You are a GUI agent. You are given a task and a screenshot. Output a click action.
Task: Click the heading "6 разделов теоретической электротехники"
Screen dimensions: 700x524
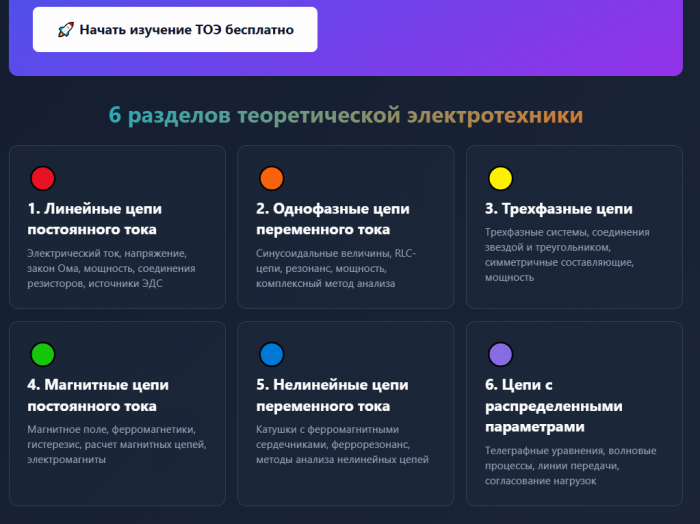point(345,116)
